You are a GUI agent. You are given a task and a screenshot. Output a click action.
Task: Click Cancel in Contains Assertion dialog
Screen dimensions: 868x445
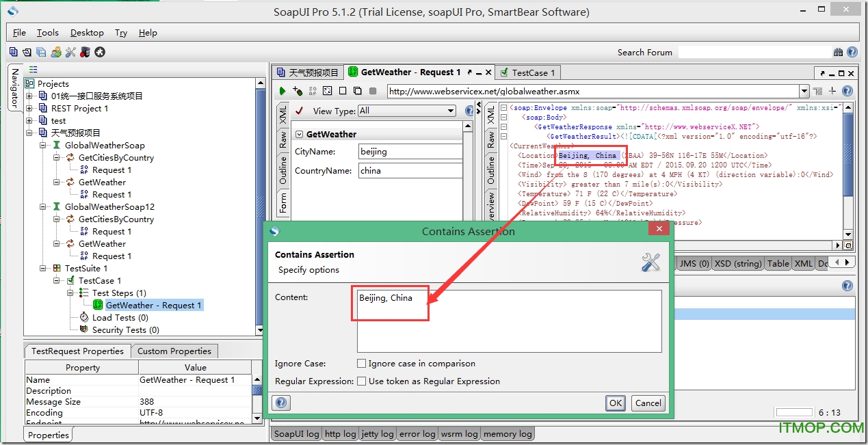[x=648, y=403]
